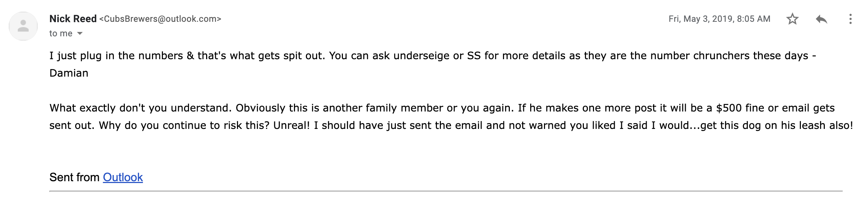
Task: Click the sender's profile avatar
Action: [x=23, y=26]
